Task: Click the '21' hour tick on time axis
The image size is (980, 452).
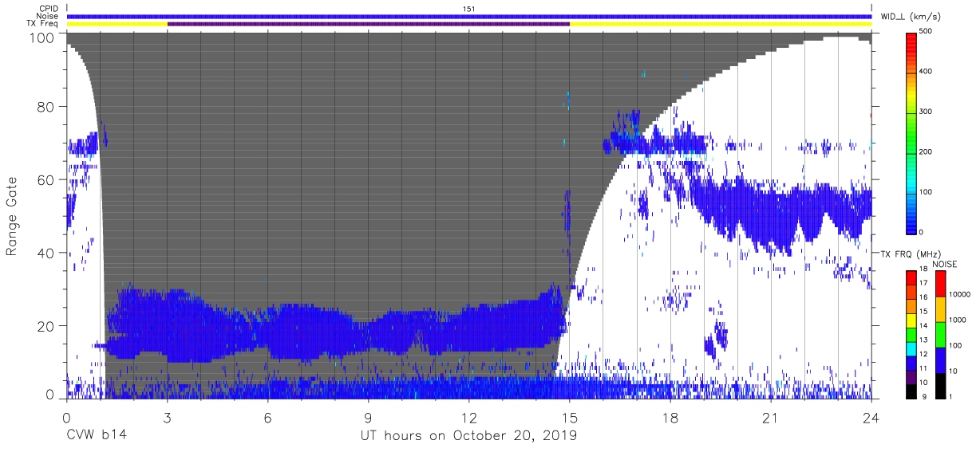Action: 771,417
